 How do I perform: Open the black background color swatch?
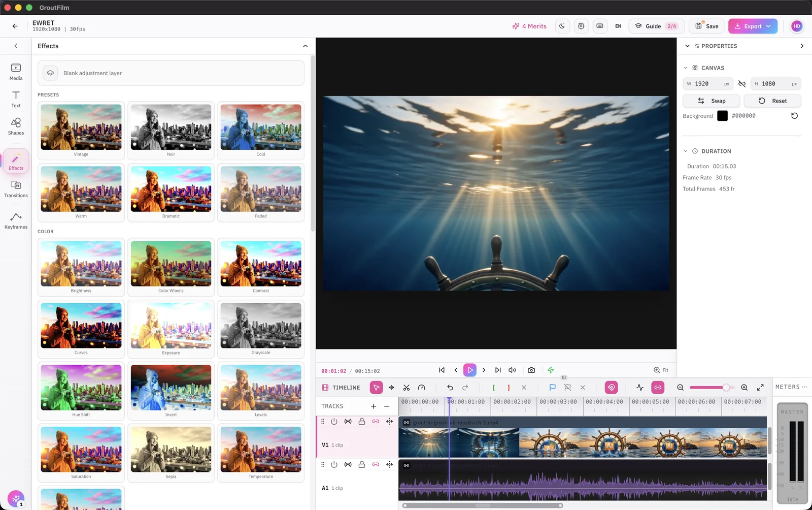point(722,116)
